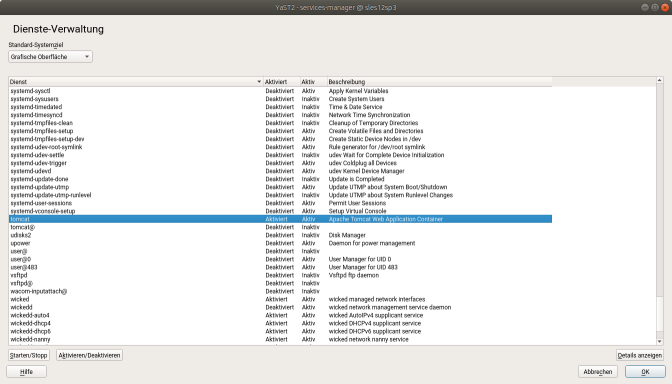
Task: Select the systemd-update-utmp-runlevel row
Action: click(280, 195)
